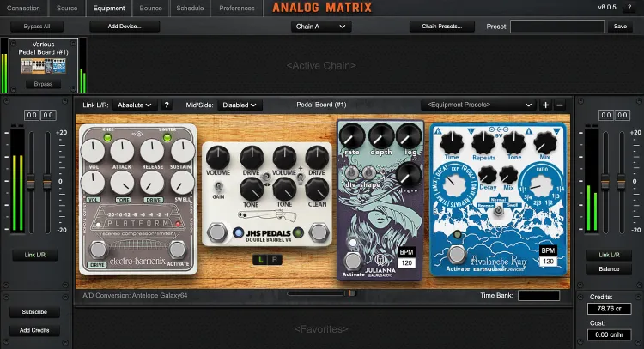Click the Julianna d-c-v knob
This screenshot has width=644, height=349.
[x=408, y=175]
